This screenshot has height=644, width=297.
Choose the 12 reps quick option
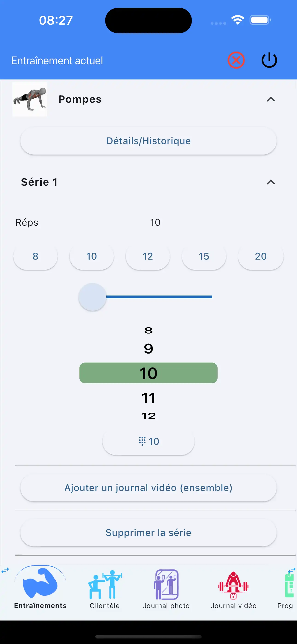tap(148, 256)
